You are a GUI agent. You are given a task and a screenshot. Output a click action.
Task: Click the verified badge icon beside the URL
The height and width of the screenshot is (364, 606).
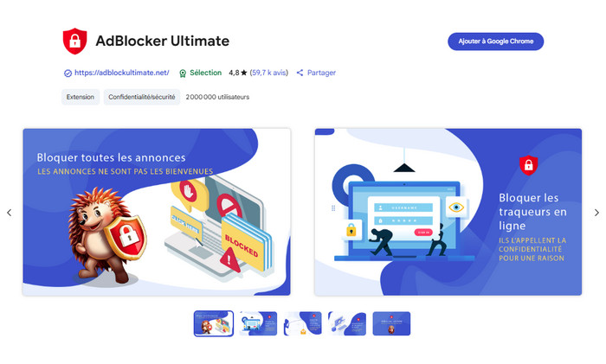tap(68, 73)
